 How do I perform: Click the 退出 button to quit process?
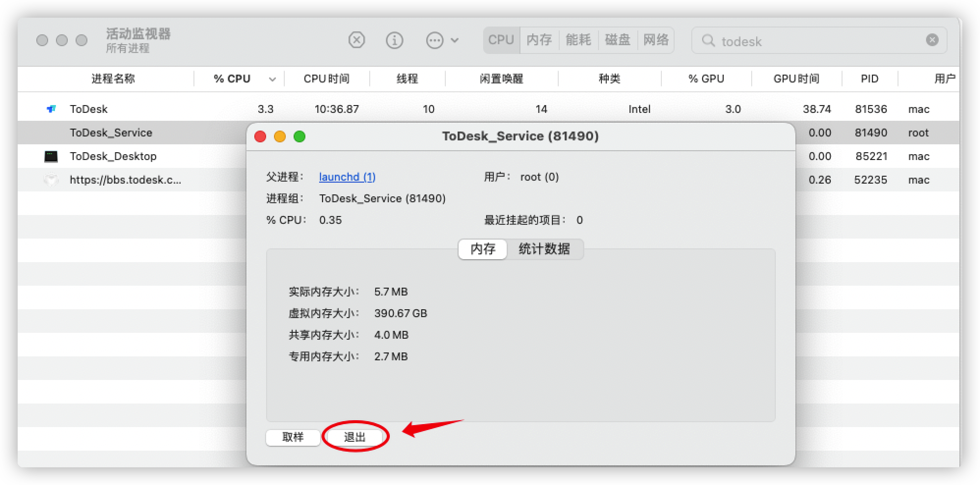[355, 437]
